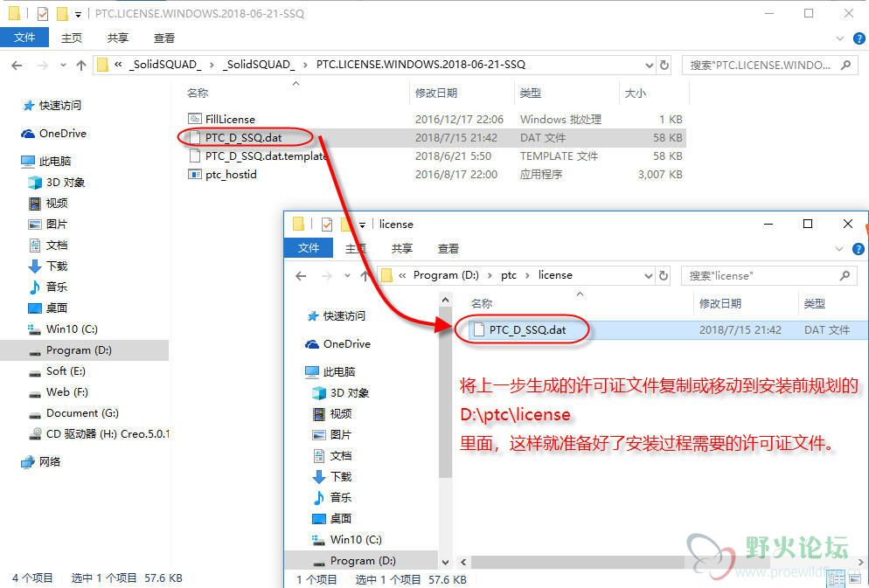Go up one folder in PTC.LICENSE window
869x588 pixels.
81,66
